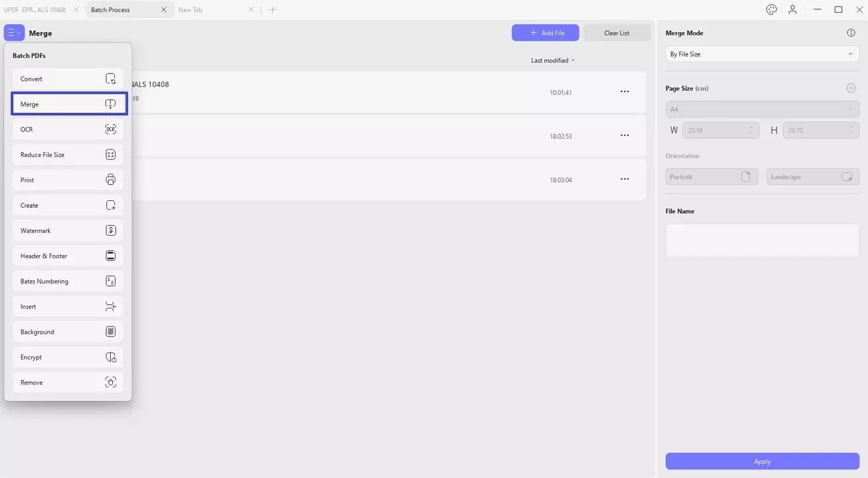Expand the By File Size merge mode dropdown
The height and width of the screenshot is (478, 868).
tap(762, 54)
